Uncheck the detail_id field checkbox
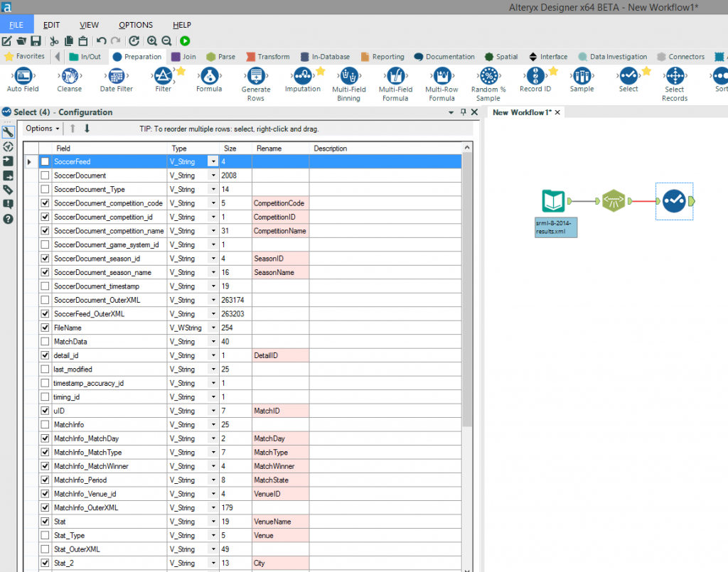This screenshot has height=572, width=728. (x=45, y=355)
